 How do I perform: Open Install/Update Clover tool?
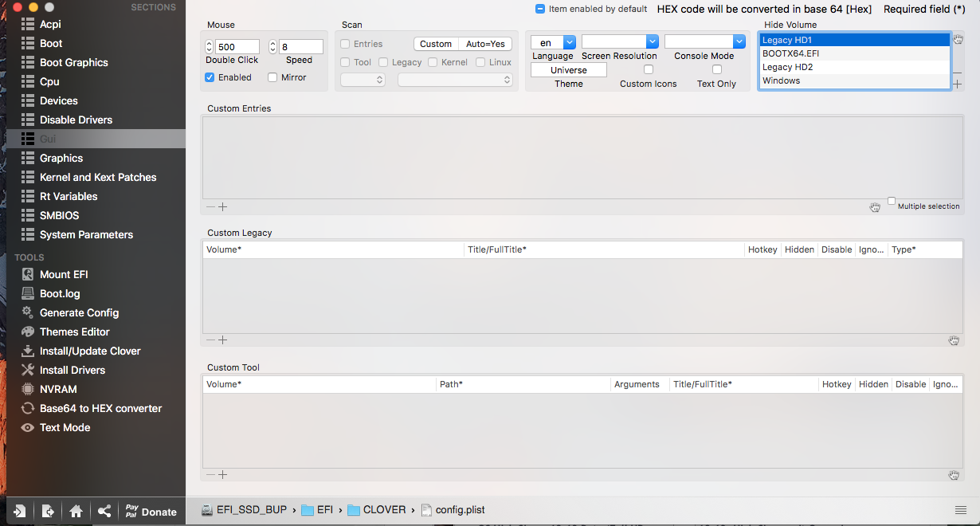[90, 351]
